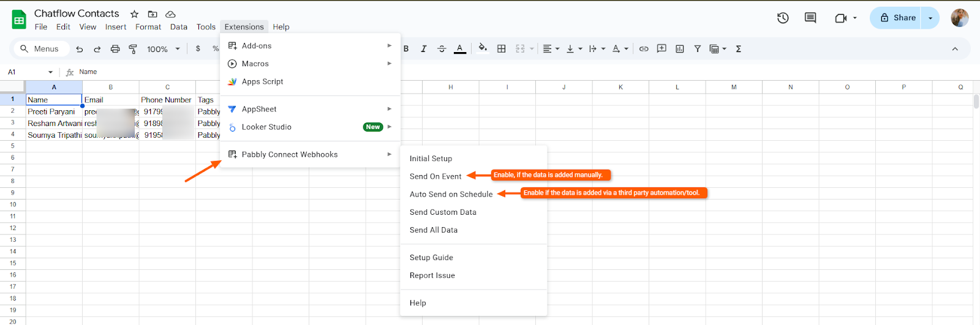
Task: Choose Report Issue
Action: (x=473, y=275)
